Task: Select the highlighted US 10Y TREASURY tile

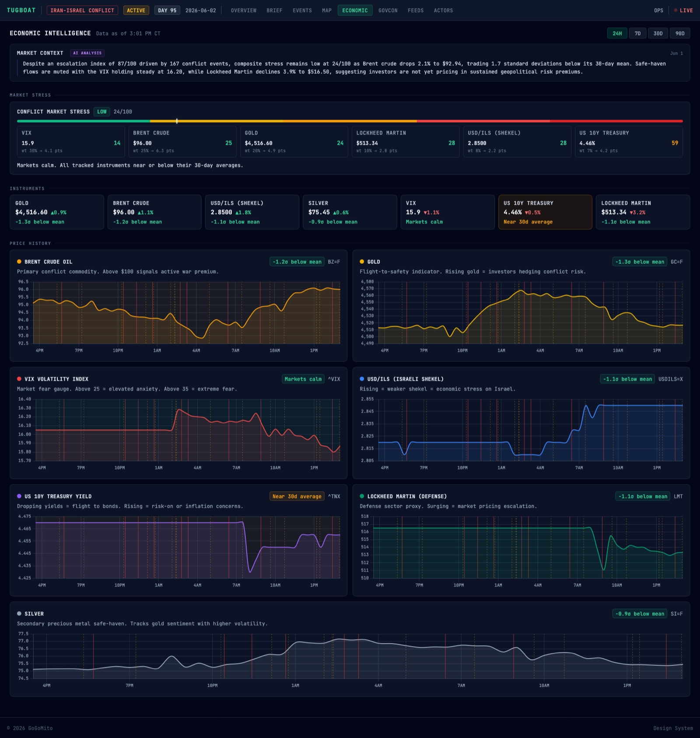Action: click(545, 212)
